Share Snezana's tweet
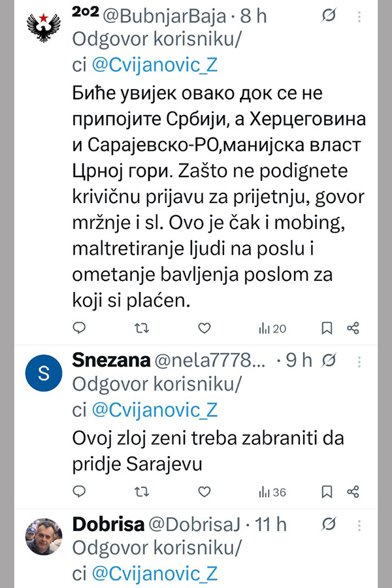The image size is (392, 588). point(353,491)
